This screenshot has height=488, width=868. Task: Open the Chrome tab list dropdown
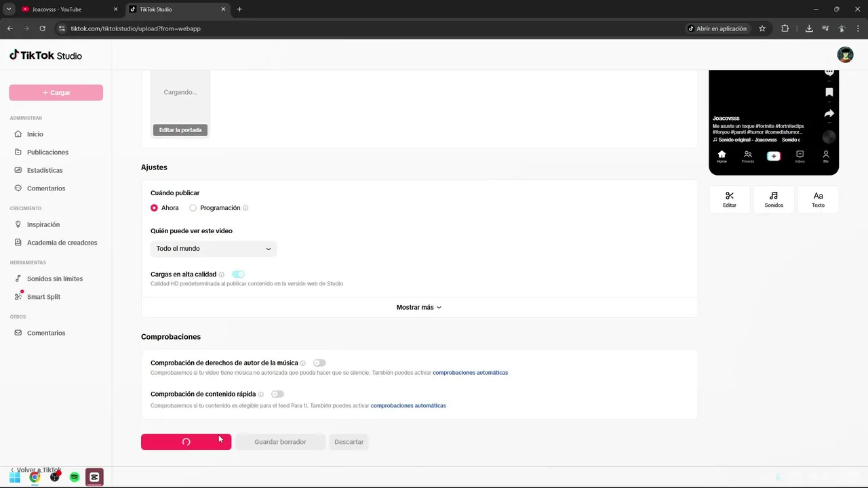(x=9, y=9)
